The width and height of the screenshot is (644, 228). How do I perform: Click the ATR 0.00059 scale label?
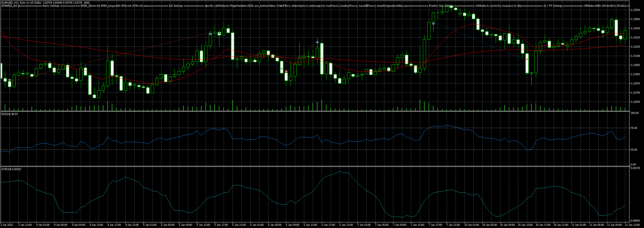point(636,221)
